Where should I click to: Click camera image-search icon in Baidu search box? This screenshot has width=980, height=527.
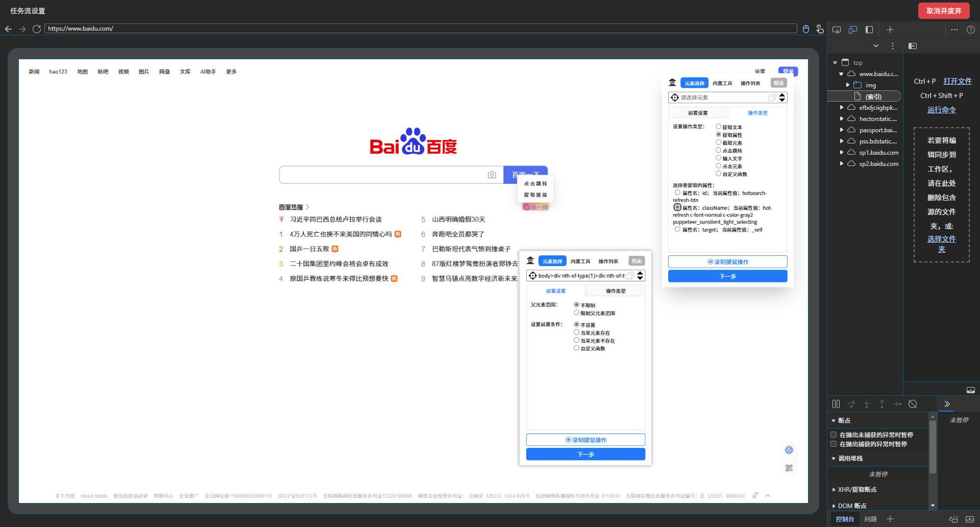[x=492, y=175]
